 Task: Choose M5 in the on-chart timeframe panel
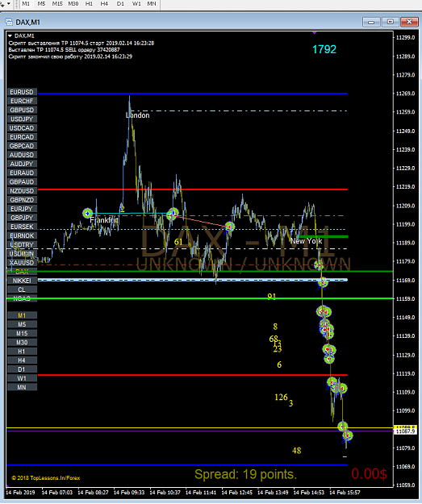click(x=22, y=325)
